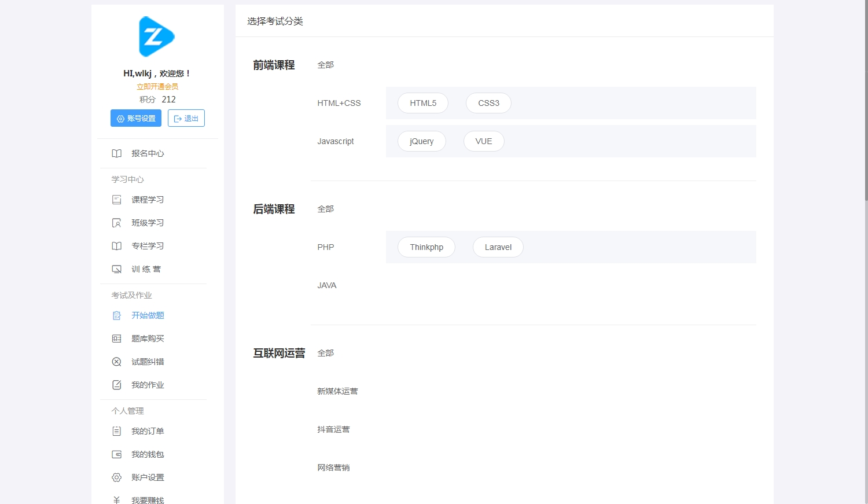This screenshot has height=504, width=868.
Task: Click the 账号设置 blue button
Action: [x=136, y=118]
